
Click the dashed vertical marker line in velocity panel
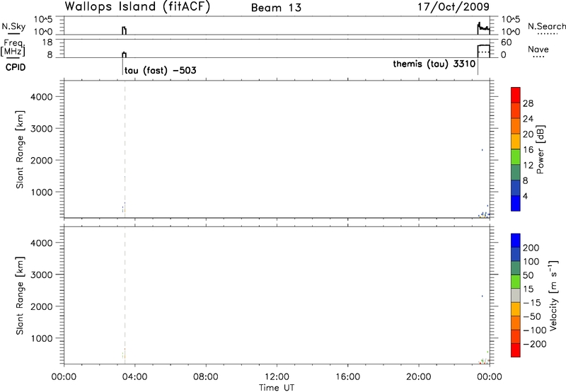(x=125, y=295)
